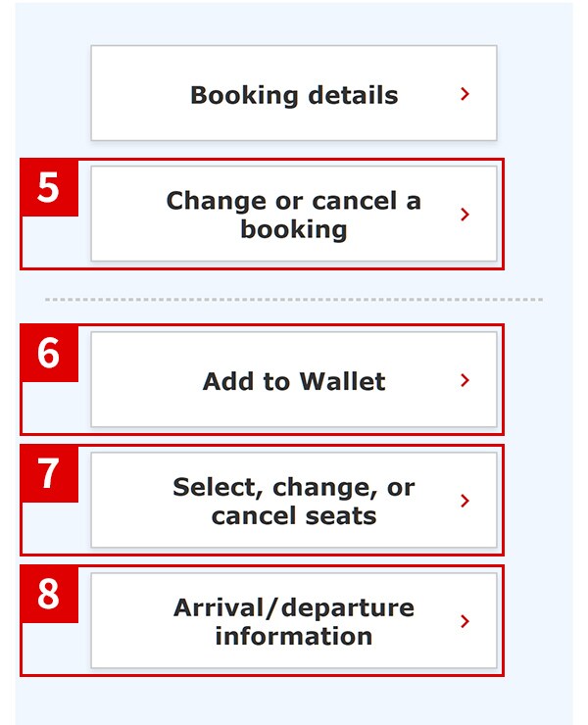The image size is (588, 725).
Task: Open the Booking details button
Action: (294, 93)
